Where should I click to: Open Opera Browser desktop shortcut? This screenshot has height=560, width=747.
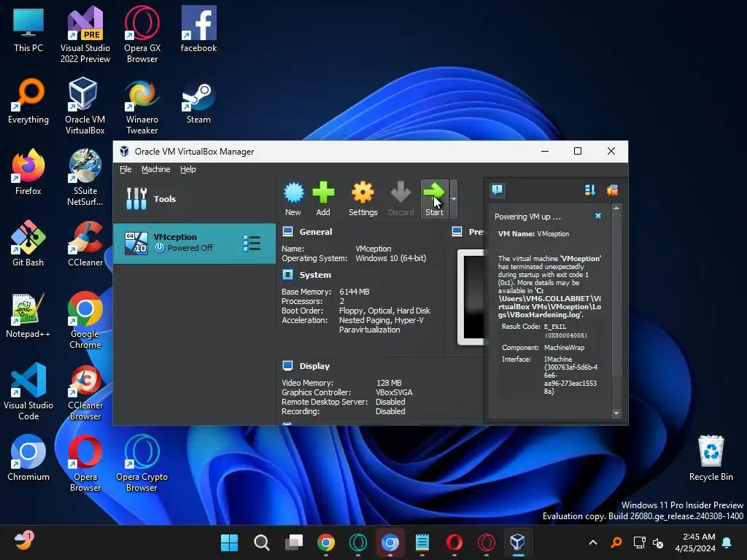pos(85,463)
